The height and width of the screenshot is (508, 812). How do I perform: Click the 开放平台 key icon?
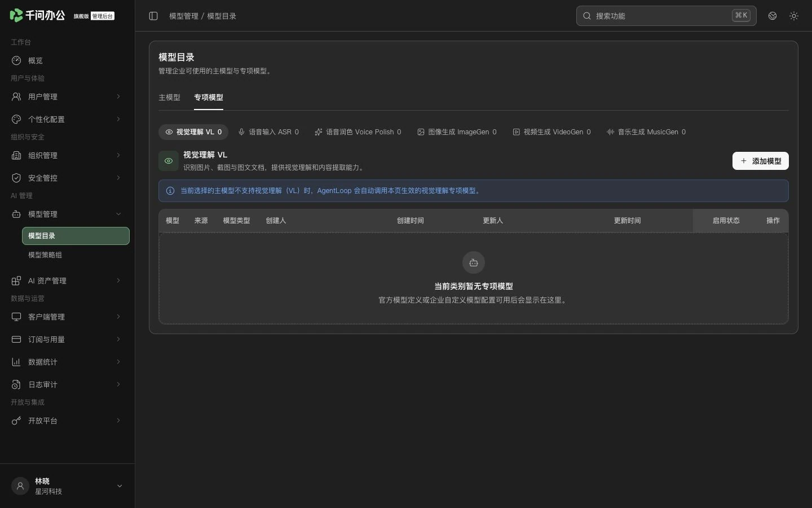tap(16, 421)
